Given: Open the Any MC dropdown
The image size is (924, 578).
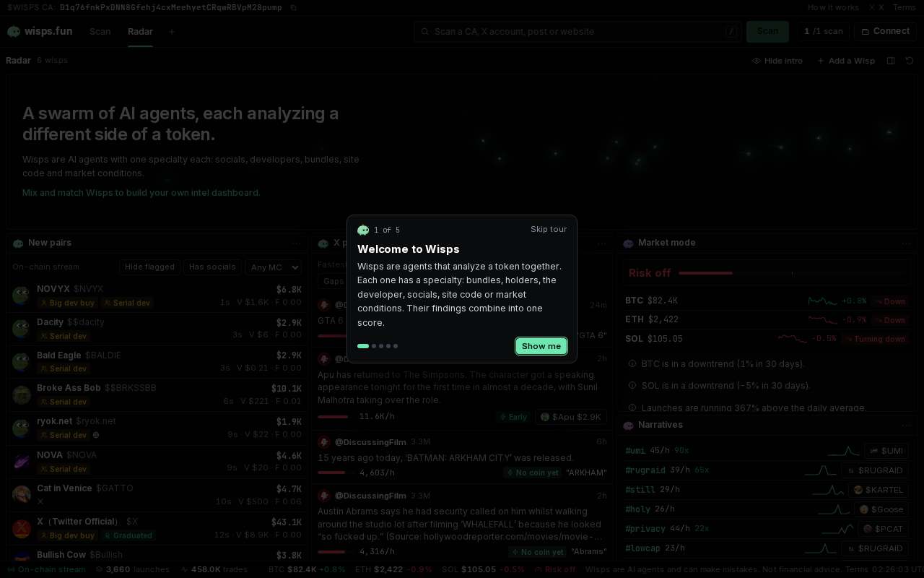Looking at the screenshot, I should (x=274, y=267).
